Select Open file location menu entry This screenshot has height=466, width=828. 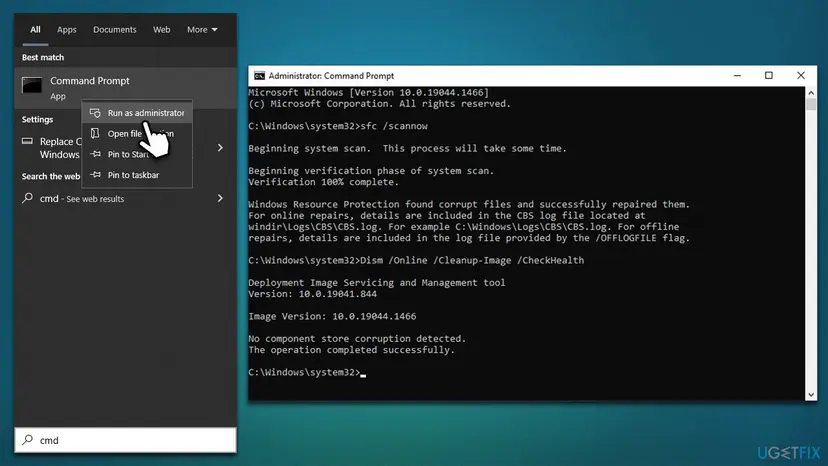137,134
